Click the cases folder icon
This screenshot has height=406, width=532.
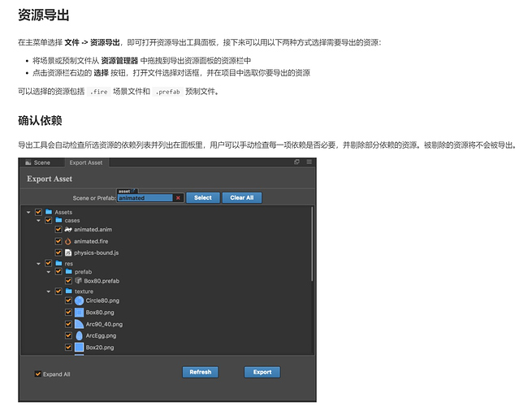pos(58,220)
